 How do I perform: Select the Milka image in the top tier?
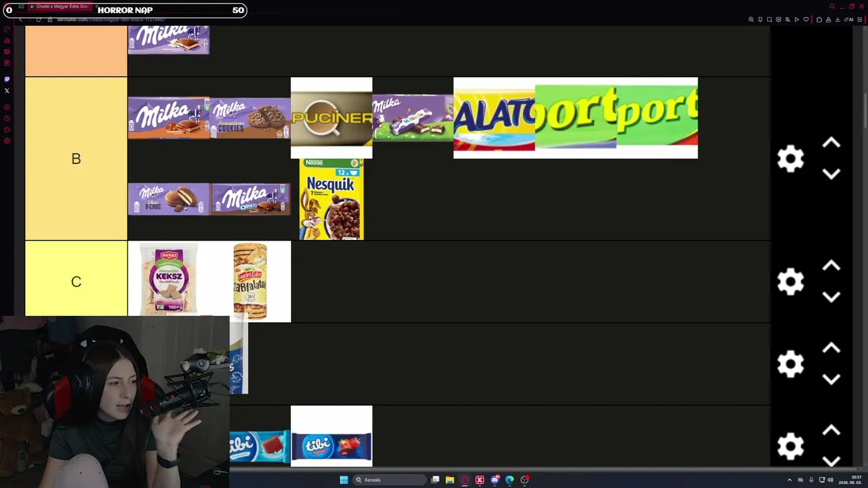coord(169,40)
